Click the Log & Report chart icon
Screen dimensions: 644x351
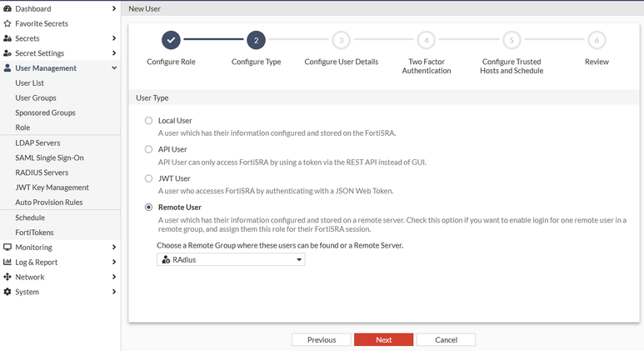[7, 262]
